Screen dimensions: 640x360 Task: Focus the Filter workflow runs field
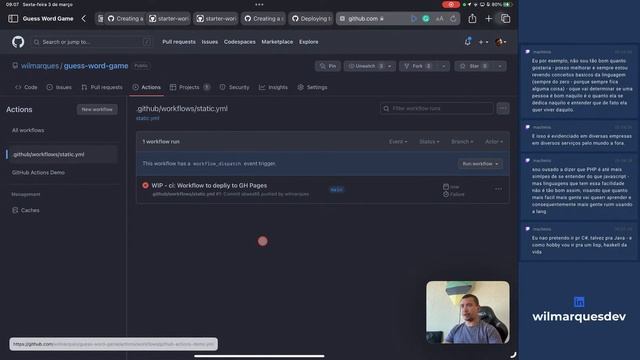pyautogui.click(x=436, y=109)
